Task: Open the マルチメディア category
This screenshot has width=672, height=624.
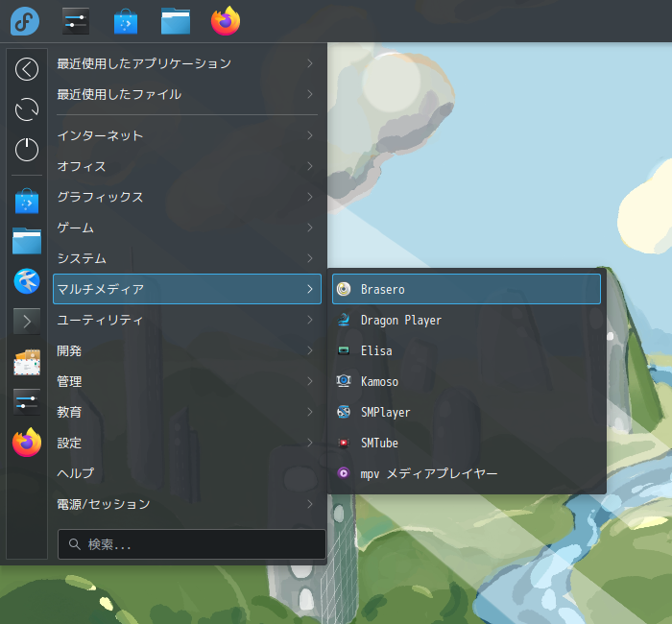Action: pyautogui.click(x=187, y=289)
